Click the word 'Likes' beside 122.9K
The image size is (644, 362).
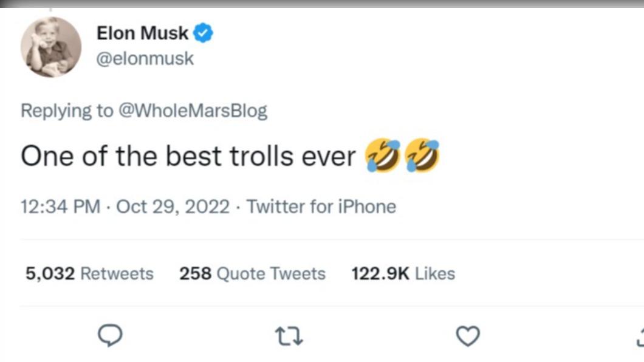click(x=435, y=273)
